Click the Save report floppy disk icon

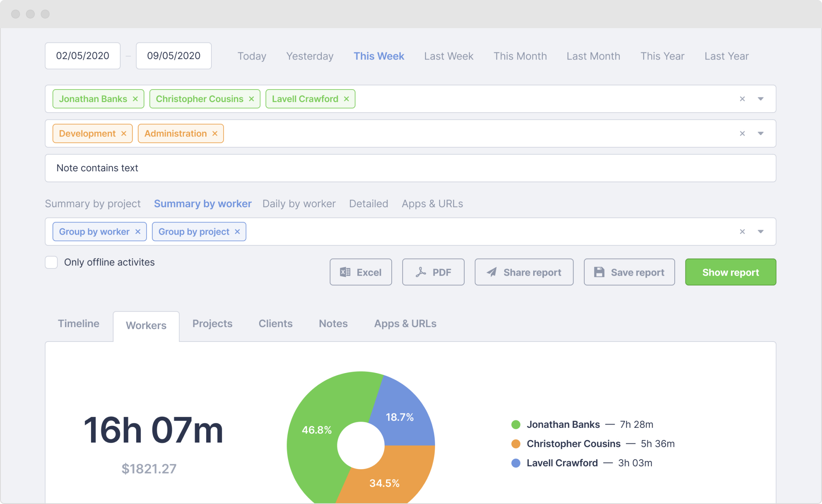point(599,272)
